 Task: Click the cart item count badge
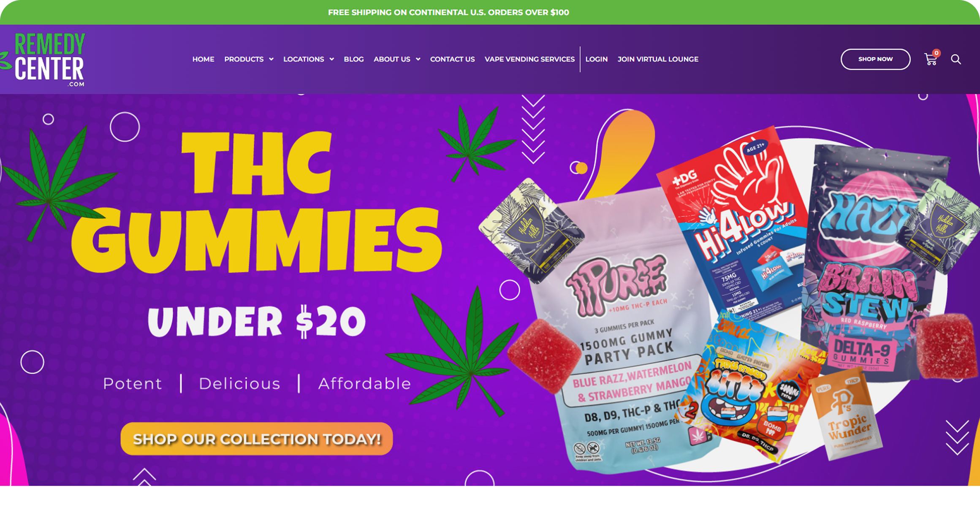[937, 53]
